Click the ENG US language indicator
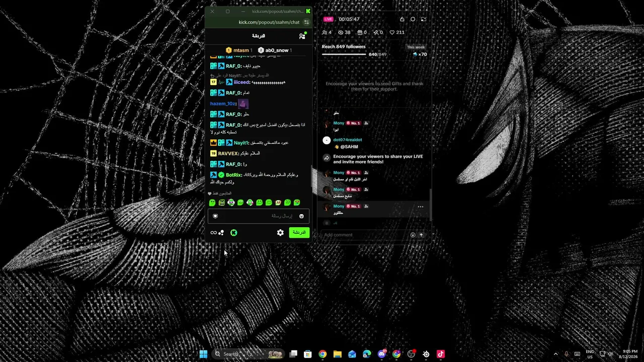This screenshot has height=362, width=644. 590,354
